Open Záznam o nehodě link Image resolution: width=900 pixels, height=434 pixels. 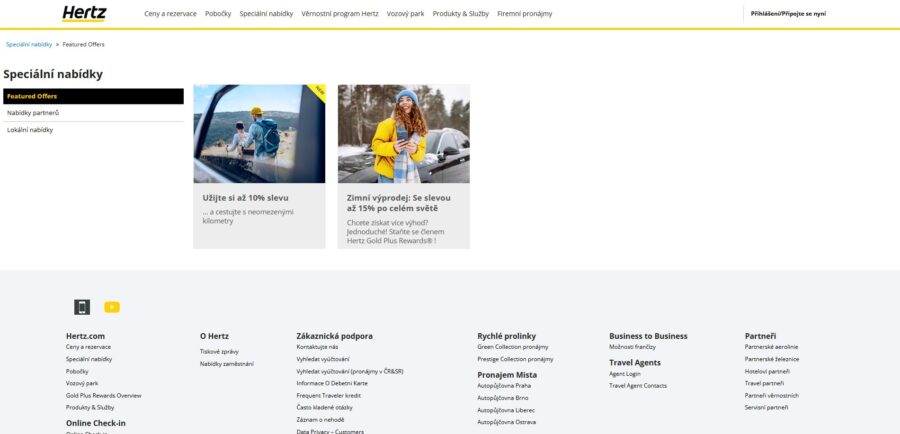tap(321, 420)
